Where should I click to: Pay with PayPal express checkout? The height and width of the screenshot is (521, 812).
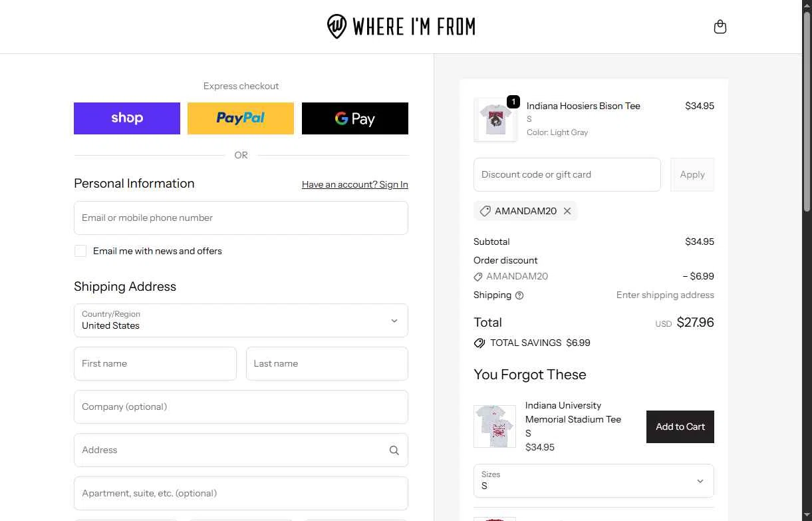pyautogui.click(x=241, y=118)
